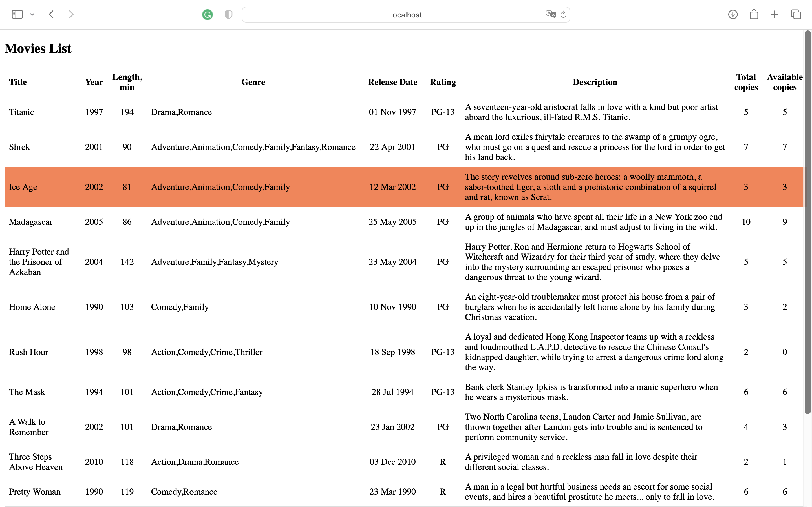Open the Grammarly extension
This screenshot has height=507, width=812.
(207, 14)
